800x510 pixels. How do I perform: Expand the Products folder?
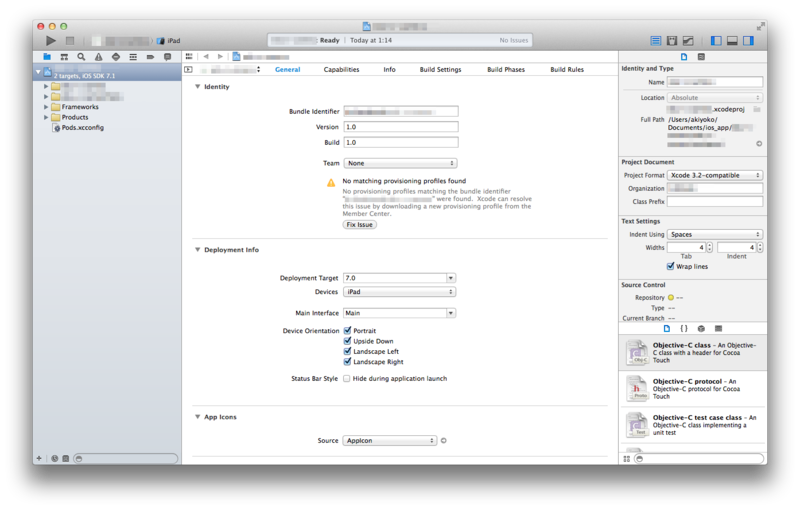point(46,117)
